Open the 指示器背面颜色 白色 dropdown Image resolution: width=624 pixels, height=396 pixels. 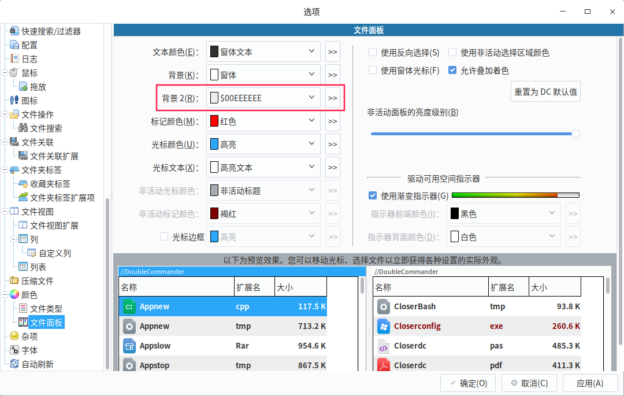pos(504,237)
